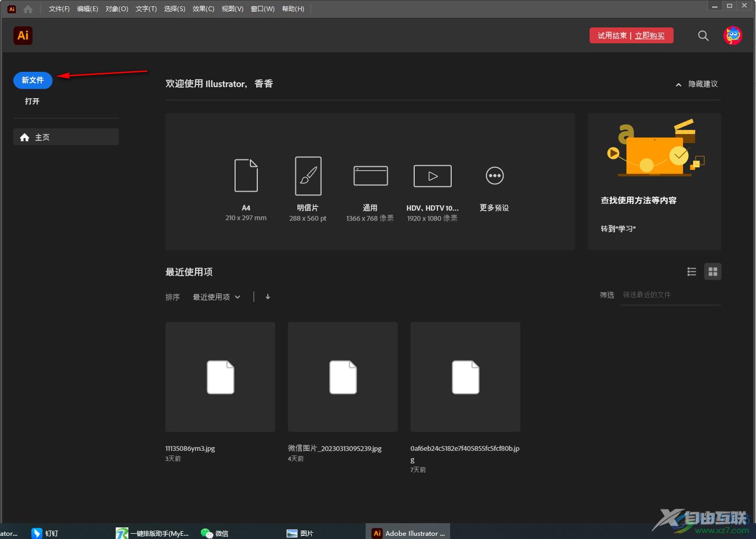Viewport: 756px width, 539px height.
Task: Open the 文字(T) menu
Action: tap(146, 9)
